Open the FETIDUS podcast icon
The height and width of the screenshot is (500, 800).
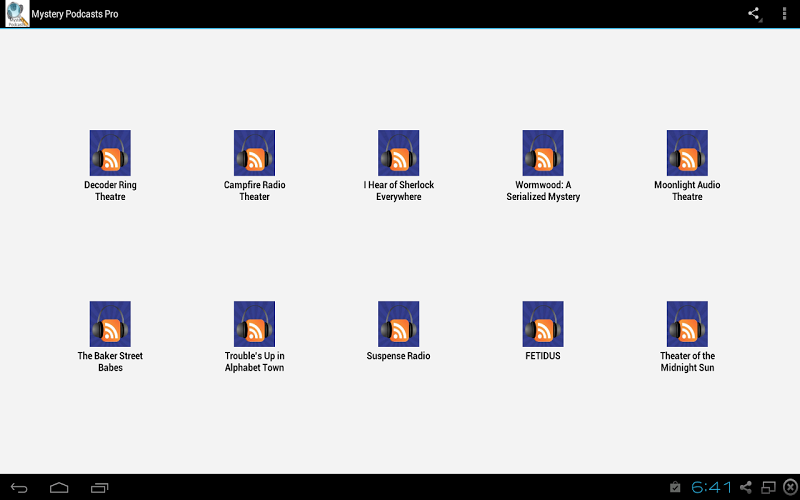pos(543,323)
